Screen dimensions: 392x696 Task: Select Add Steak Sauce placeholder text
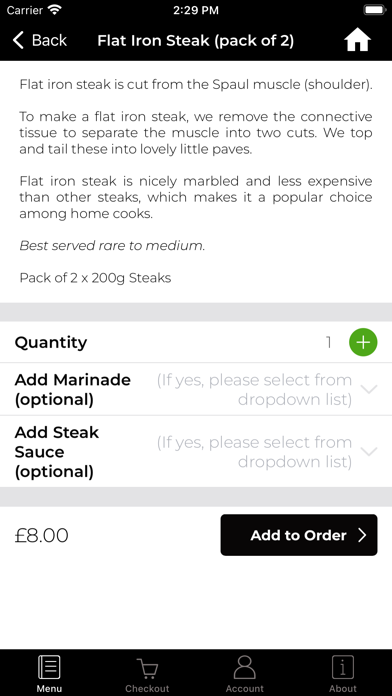coord(254,452)
